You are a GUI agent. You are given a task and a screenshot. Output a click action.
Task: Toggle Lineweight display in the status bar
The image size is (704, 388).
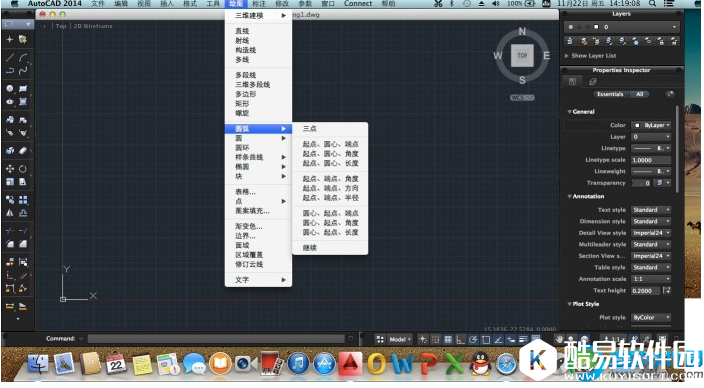coord(523,340)
